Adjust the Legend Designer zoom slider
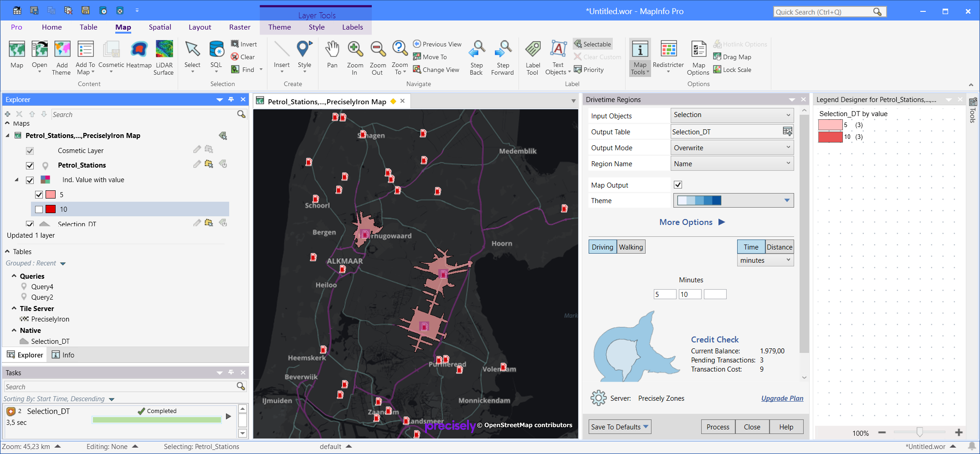Viewport: 980px width, 454px height. [x=919, y=432]
